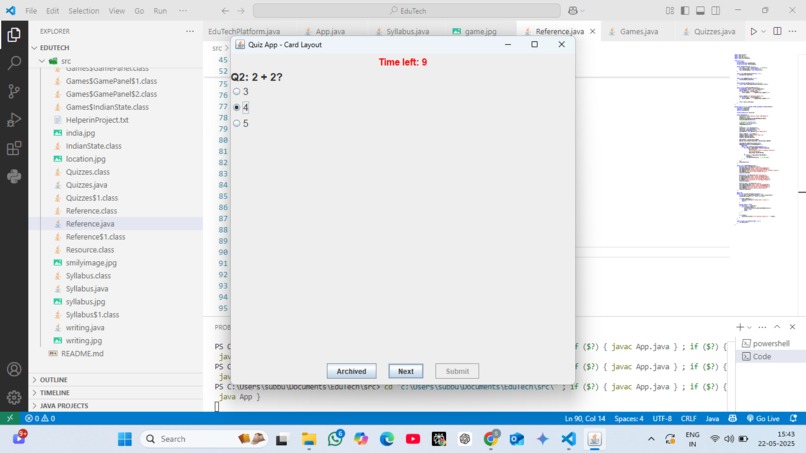Image resolution: width=806 pixels, height=453 pixels.
Task: Click the Windows taskbar Search box
Action: 203,439
